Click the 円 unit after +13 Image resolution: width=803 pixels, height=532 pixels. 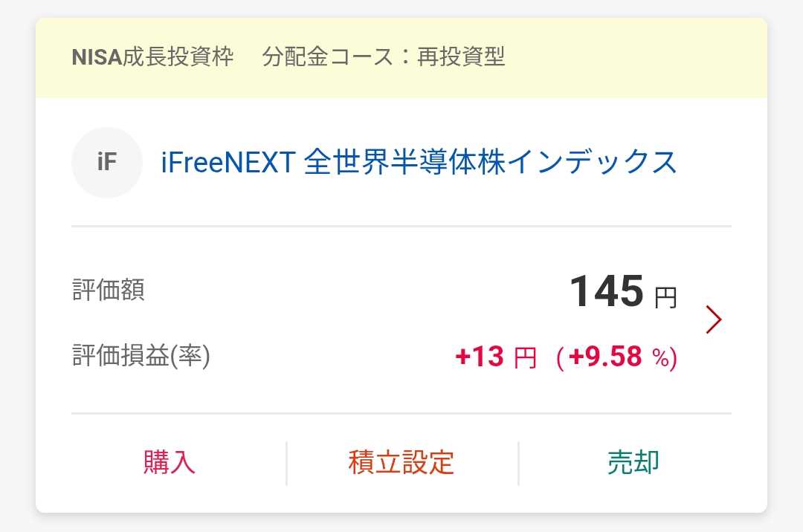click(x=525, y=359)
